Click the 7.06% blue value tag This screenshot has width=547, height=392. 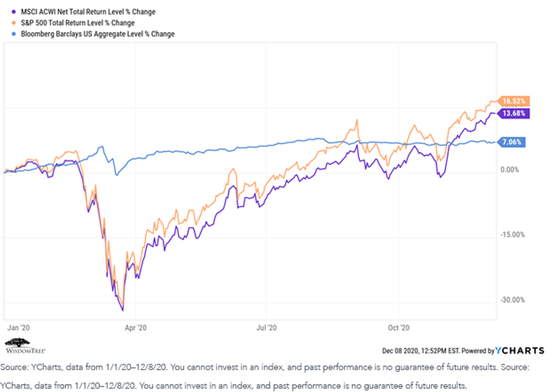[511, 142]
